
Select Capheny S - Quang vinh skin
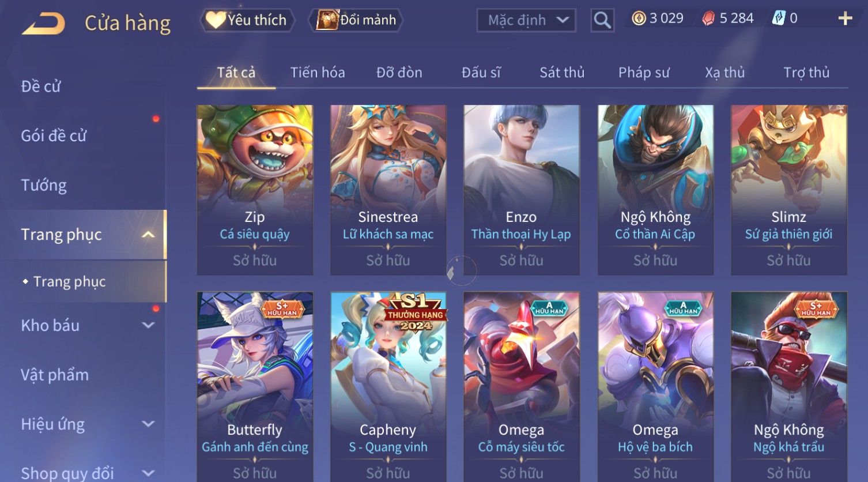coord(388,386)
